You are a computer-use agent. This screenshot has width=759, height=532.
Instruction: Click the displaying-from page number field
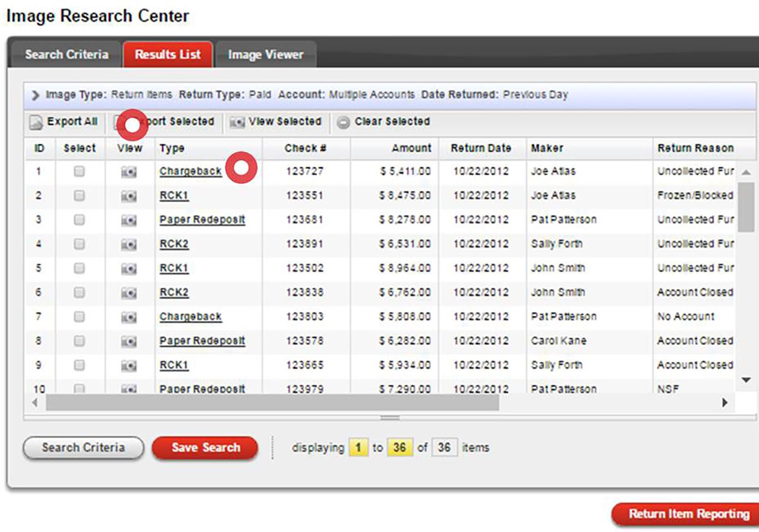[358, 447]
